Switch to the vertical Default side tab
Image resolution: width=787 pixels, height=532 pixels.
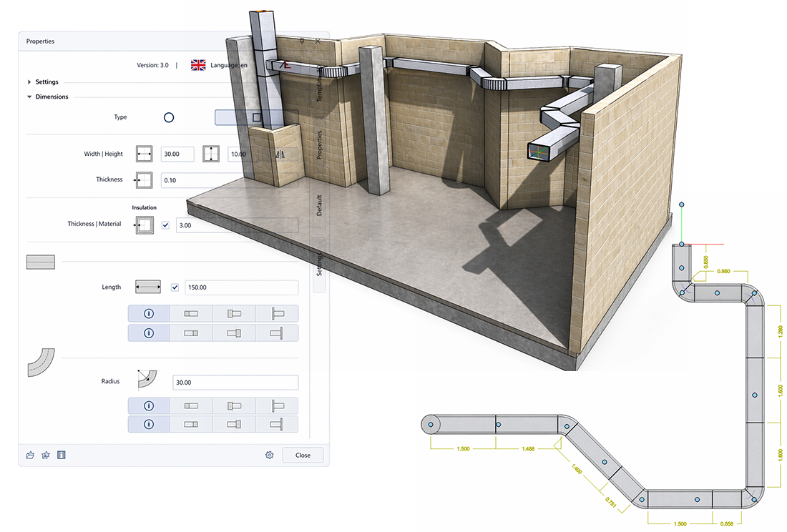(x=319, y=205)
